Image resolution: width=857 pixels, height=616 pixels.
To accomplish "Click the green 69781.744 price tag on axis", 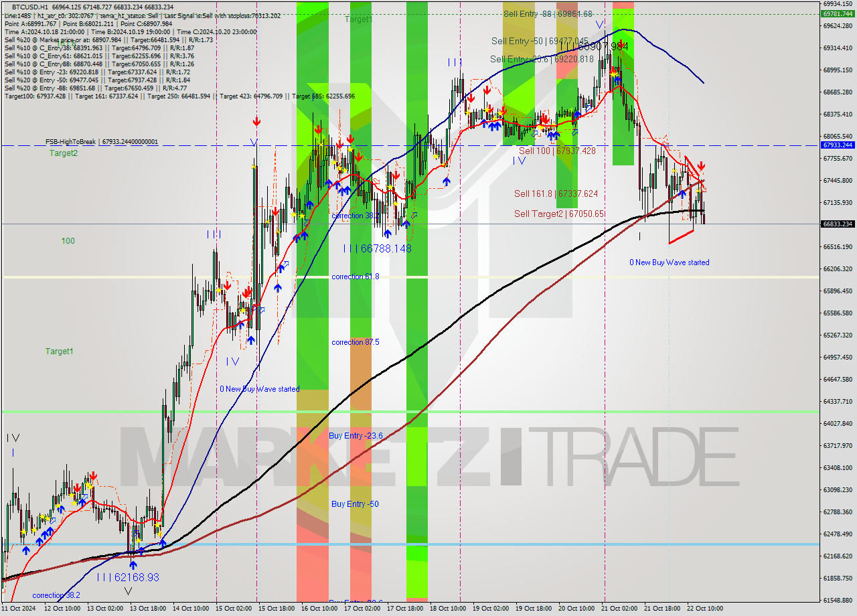I will 838,13.
